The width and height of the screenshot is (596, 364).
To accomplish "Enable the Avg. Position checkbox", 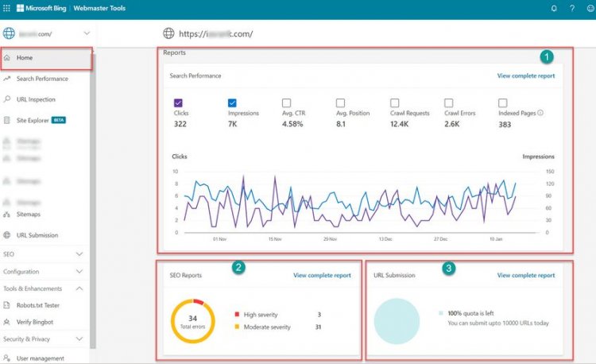I will pyautogui.click(x=341, y=103).
